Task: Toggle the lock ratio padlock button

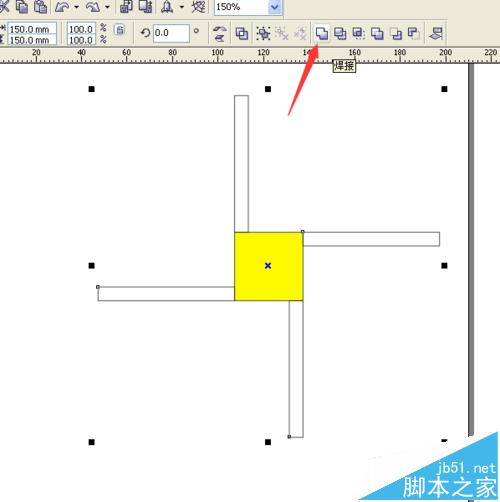Action: 120,30
